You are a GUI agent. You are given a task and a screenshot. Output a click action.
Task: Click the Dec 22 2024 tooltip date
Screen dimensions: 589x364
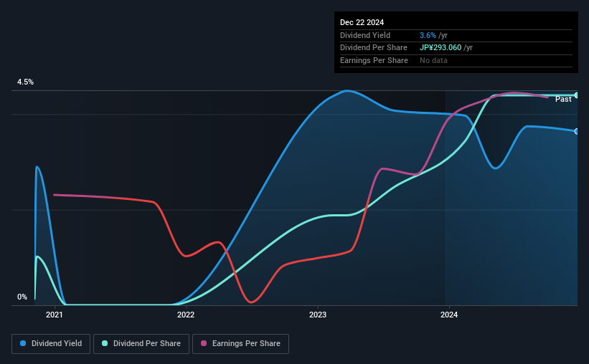[x=362, y=22]
